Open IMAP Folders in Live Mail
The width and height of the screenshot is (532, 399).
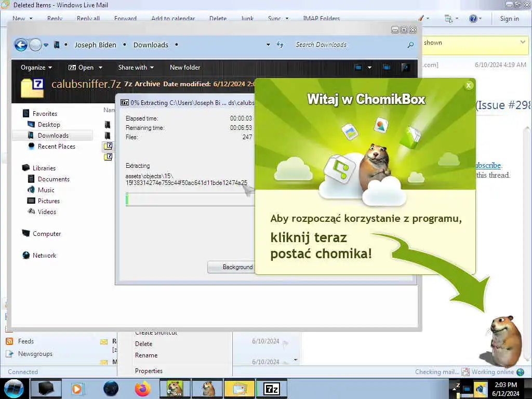pos(321,18)
